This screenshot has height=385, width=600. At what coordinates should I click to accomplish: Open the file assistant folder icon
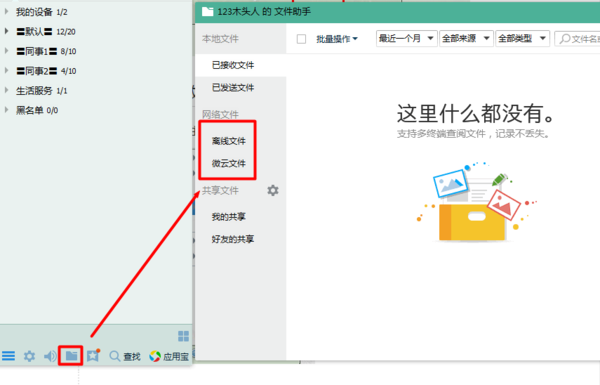pyautogui.click(x=71, y=356)
